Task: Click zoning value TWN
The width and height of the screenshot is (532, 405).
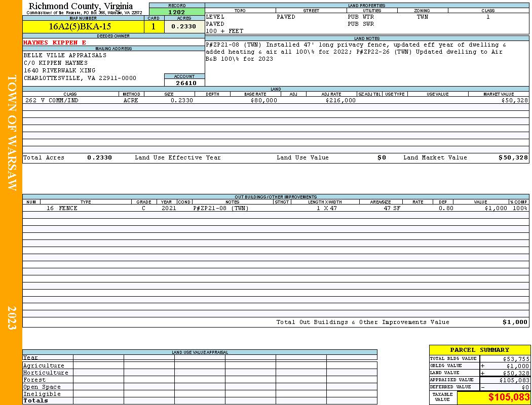Action: click(423, 17)
